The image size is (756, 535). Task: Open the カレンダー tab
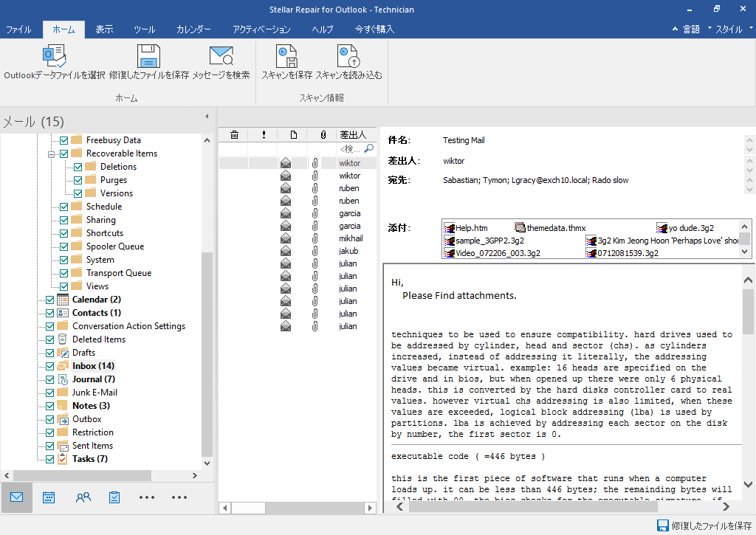coord(193,30)
